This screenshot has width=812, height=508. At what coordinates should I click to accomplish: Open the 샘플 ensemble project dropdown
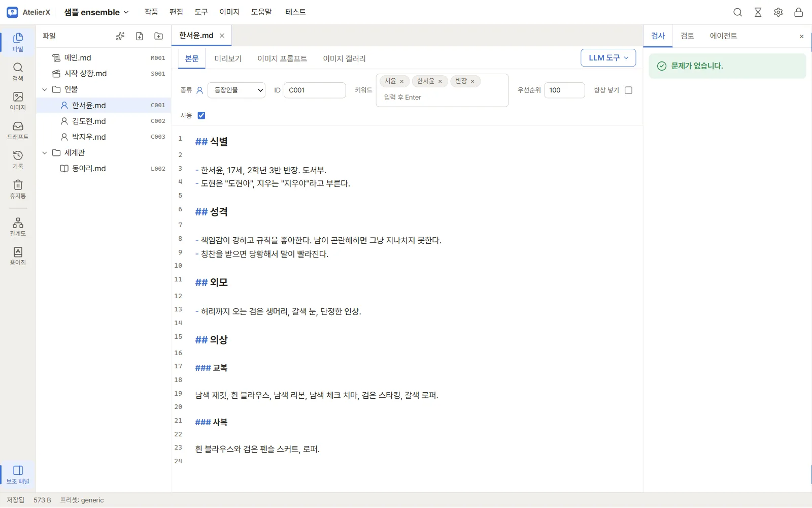pyautogui.click(x=96, y=12)
